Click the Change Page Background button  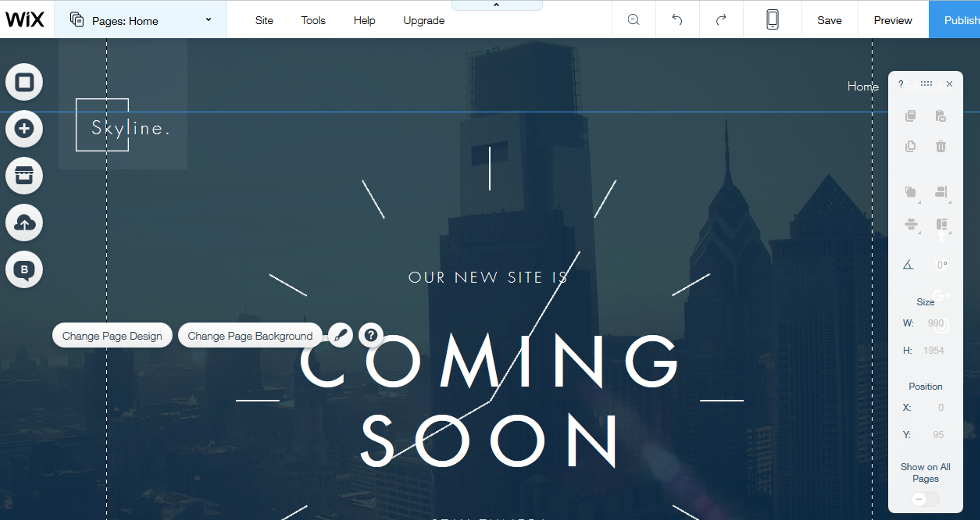pos(250,336)
